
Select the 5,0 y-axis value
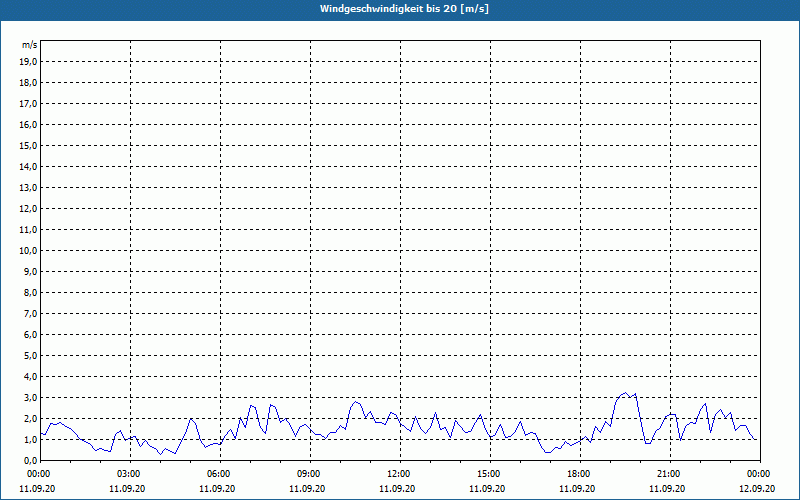point(30,356)
